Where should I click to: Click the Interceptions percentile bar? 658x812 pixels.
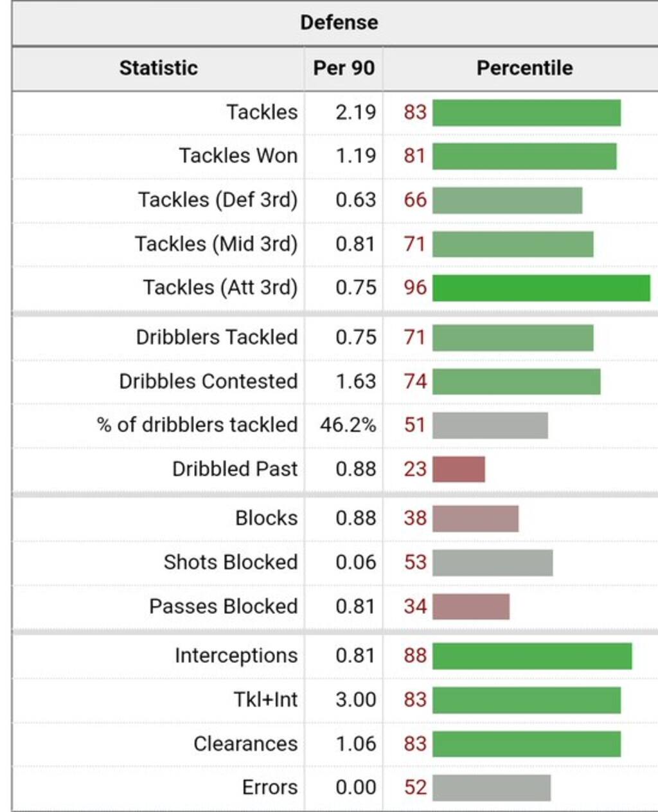click(531, 656)
